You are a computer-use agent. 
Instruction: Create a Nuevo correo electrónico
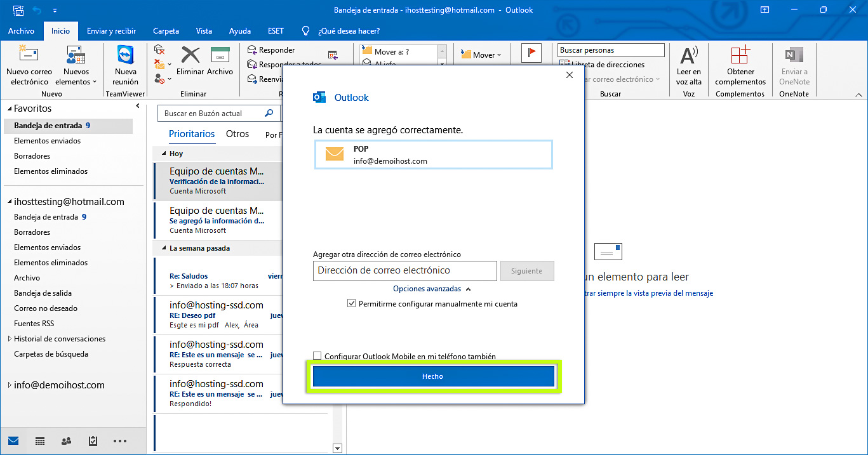click(29, 66)
